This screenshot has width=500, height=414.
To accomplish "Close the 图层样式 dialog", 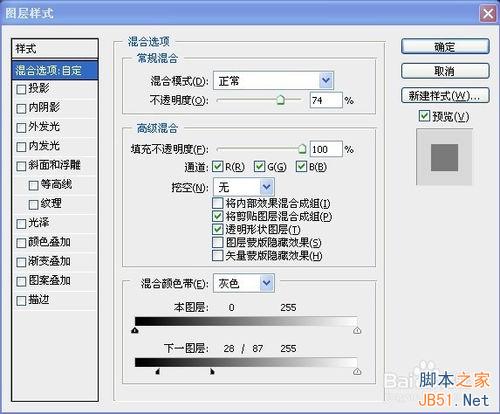I will [x=488, y=14].
